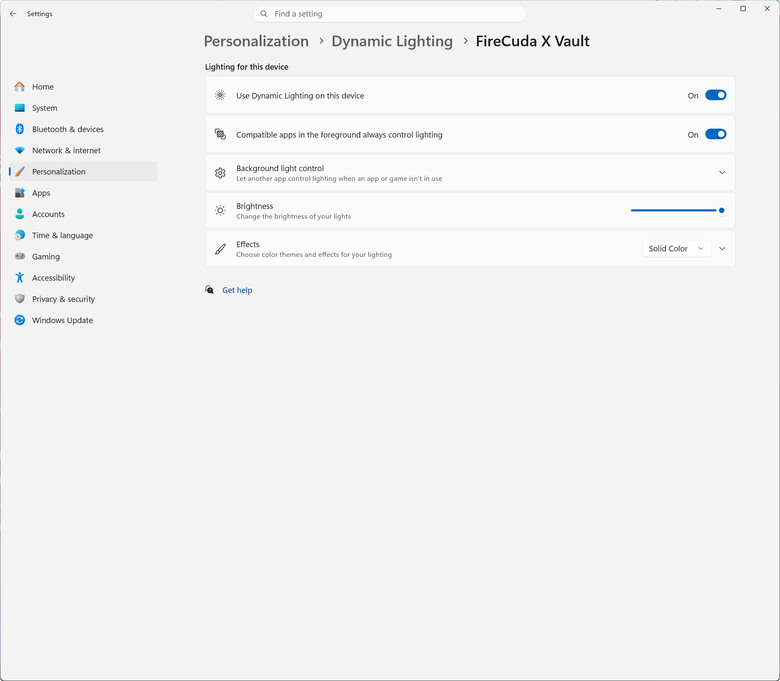Go back to Dynamic Lighting breadcrumb
The image size is (780, 681).
[x=392, y=41]
